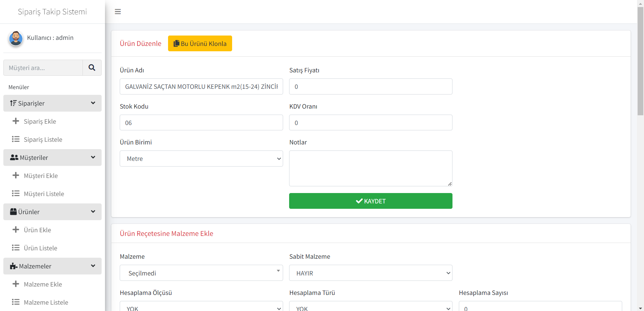Screen dimensions: 644x311
Task: Click the hamburger menu toggle icon
Action: [x=118, y=12]
